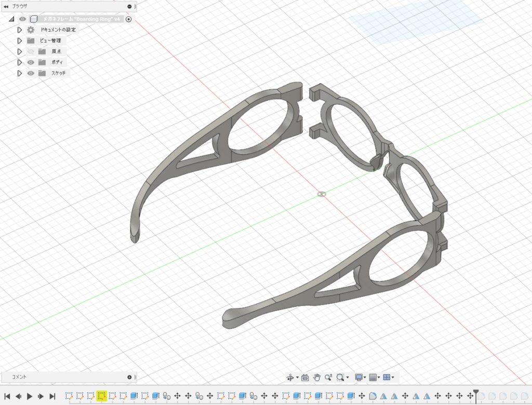
Task: Select the スケッチ label
Action: coord(59,73)
